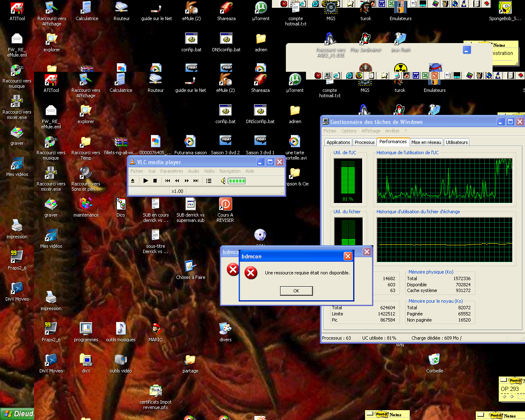Open the Navigation menu in VLC
Screen dimensions: 525x420
point(230,171)
